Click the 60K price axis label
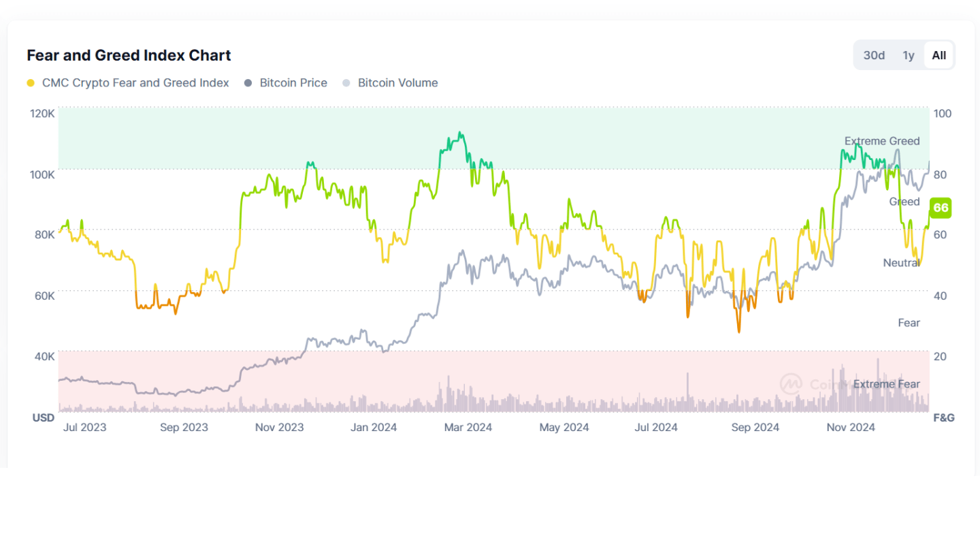 click(x=45, y=296)
